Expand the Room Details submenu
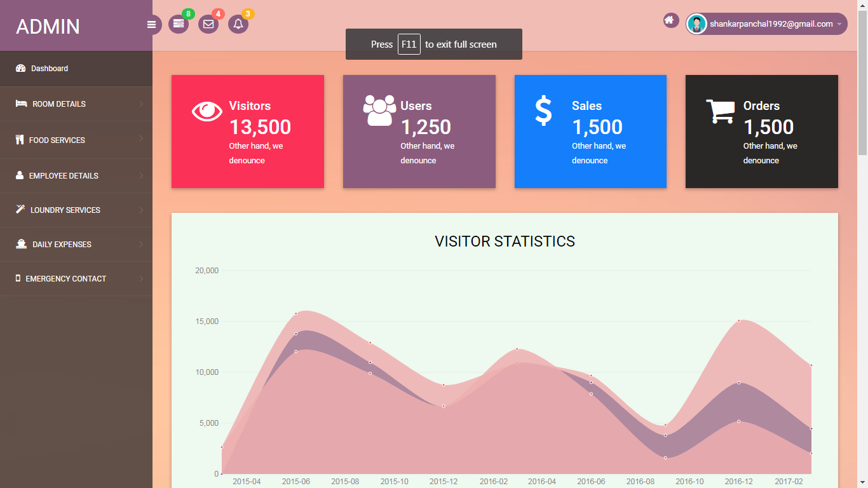The image size is (868, 488). coord(76,104)
